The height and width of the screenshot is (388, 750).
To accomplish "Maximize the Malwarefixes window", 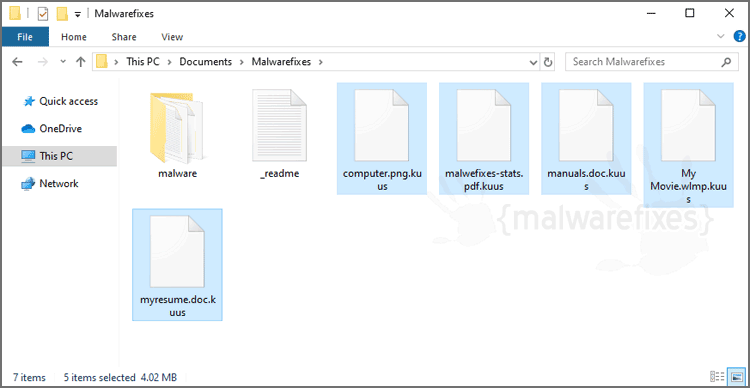I will [x=690, y=13].
